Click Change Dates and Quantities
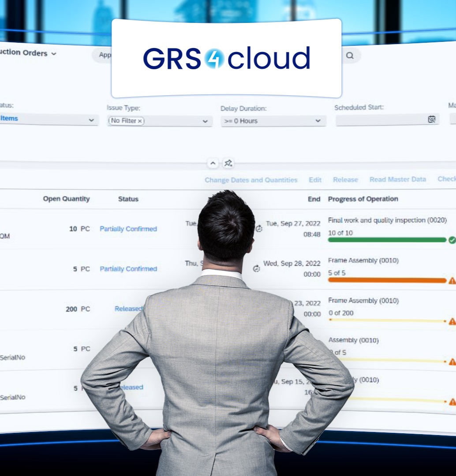 click(251, 180)
